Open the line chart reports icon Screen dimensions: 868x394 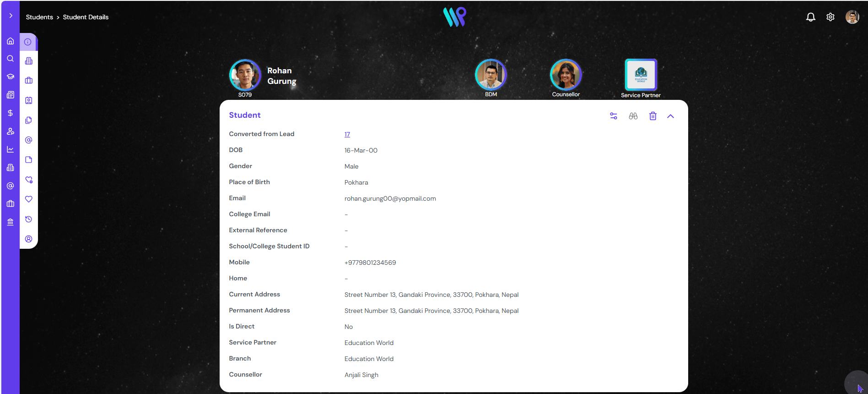[x=10, y=149]
